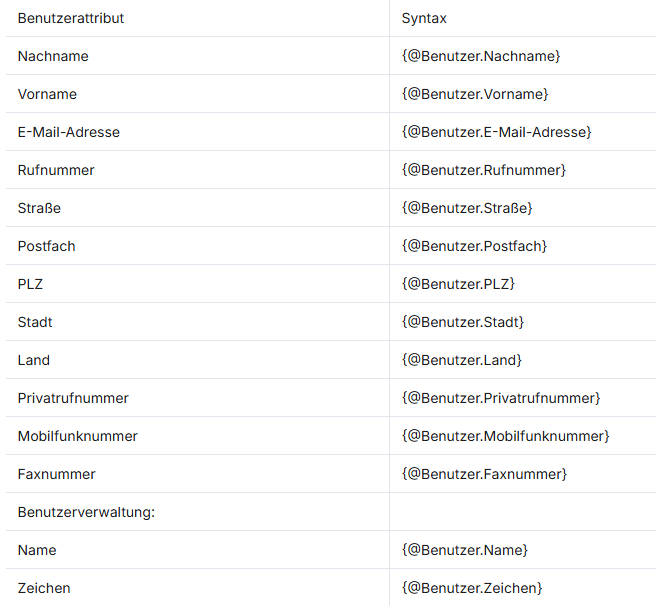Image resolution: width=656 pixels, height=608 pixels.
Task: Select the Postfach attribute cell
Action: (x=46, y=246)
